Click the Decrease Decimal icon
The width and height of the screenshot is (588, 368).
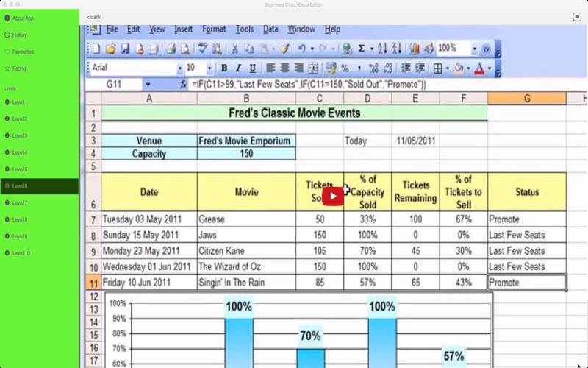pyautogui.click(x=388, y=68)
